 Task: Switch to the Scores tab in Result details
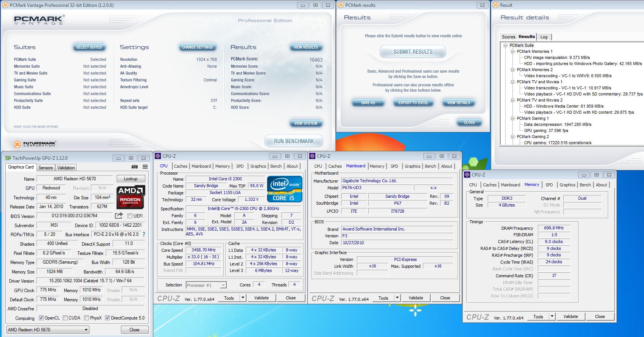[x=509, y=37]
